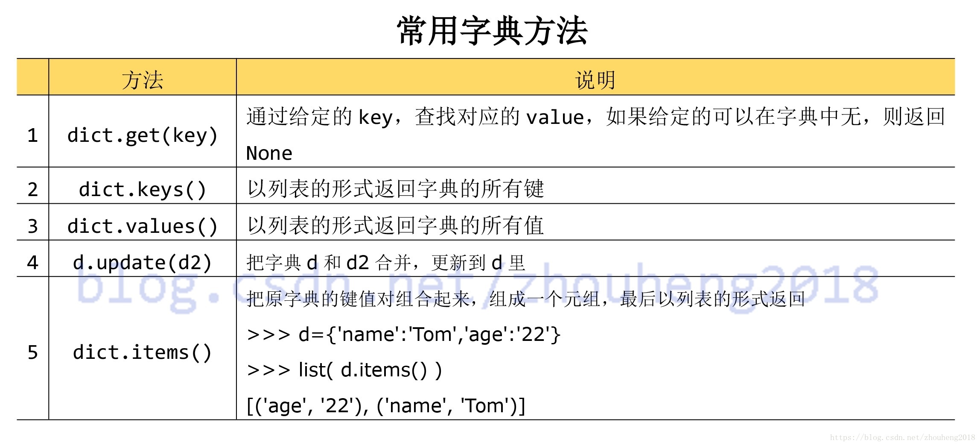The image size is (980, 446).
Task: Click row number 2 cell
Action: 32,189
